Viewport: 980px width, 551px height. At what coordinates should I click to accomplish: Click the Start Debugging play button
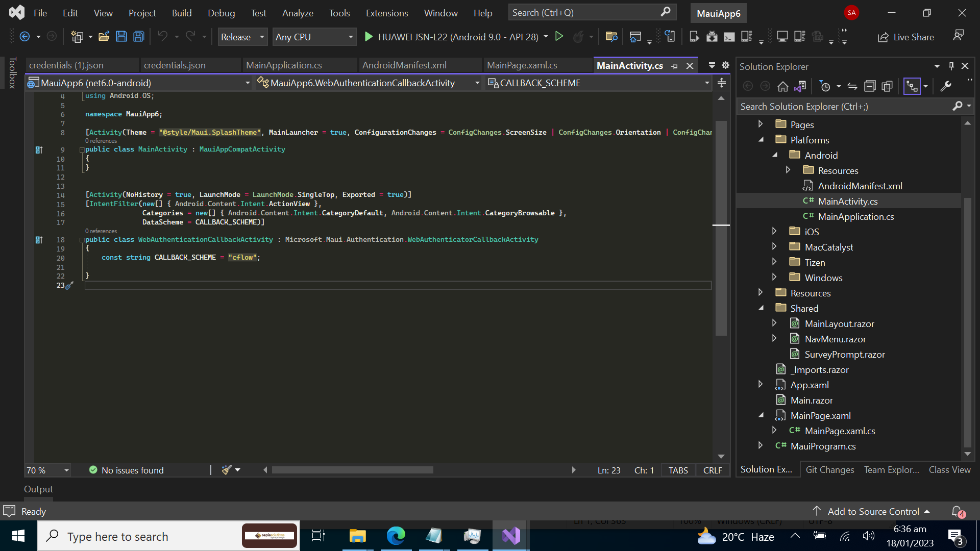point(369,37)
